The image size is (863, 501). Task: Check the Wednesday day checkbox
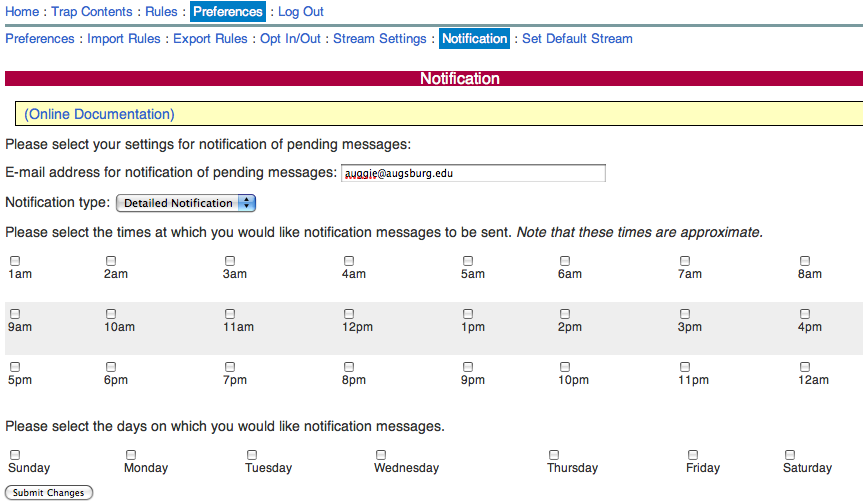coord(381,455)
